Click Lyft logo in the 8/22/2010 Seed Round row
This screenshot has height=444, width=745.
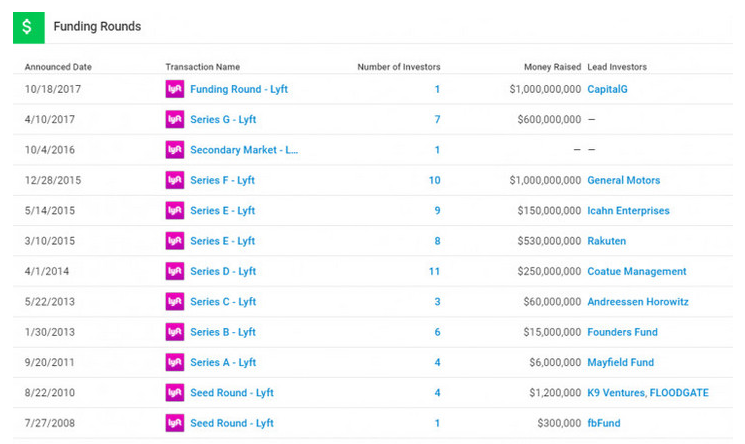coord(175,393)
